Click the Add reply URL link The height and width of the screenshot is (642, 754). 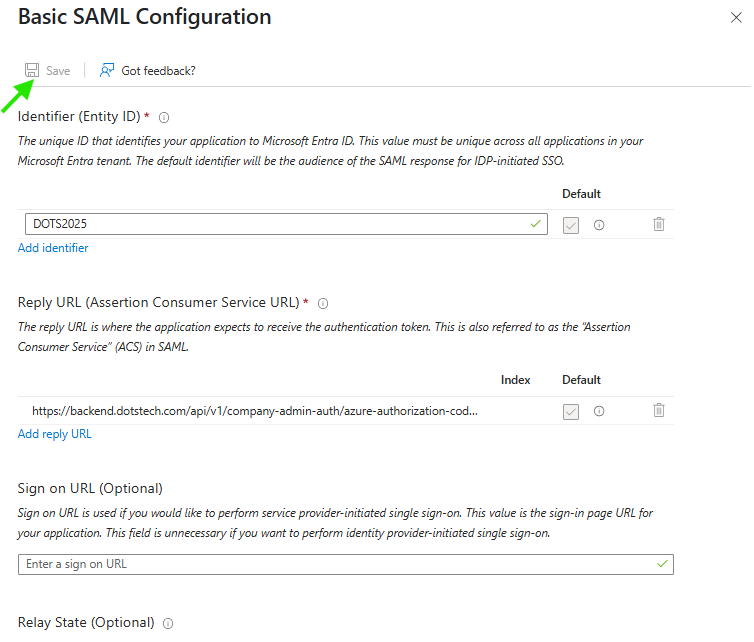click(55, 434)
